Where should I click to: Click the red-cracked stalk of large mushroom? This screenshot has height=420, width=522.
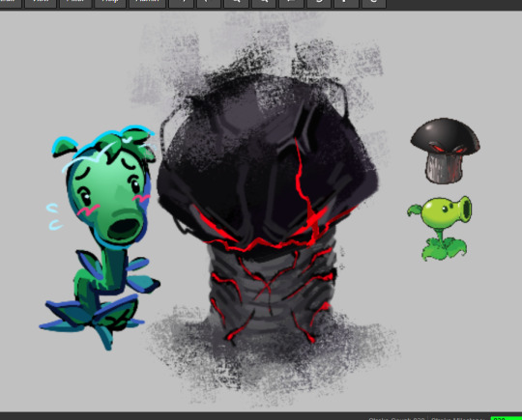(273, 293)
